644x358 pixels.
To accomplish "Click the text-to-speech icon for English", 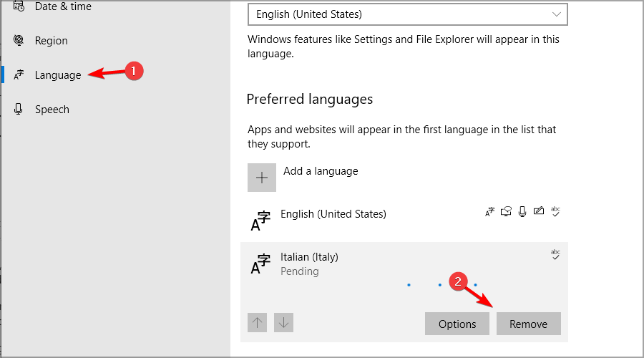I will click(x=506, y=212).
